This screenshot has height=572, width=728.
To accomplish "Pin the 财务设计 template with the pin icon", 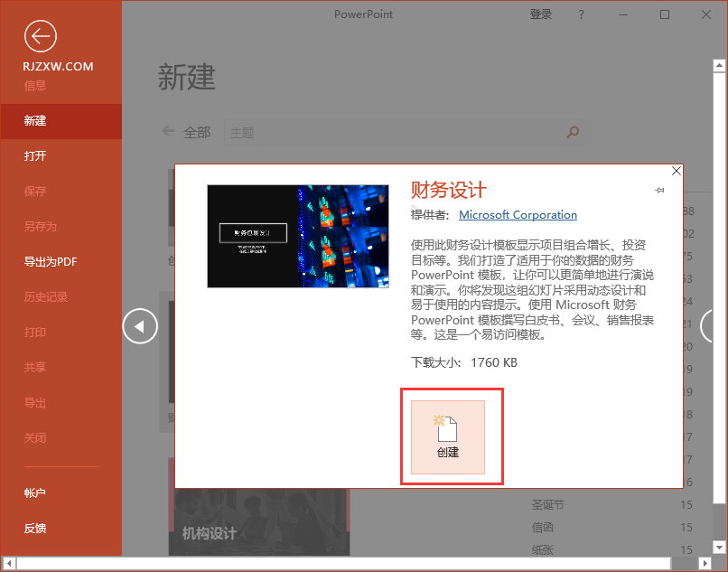I will (659, 190).
